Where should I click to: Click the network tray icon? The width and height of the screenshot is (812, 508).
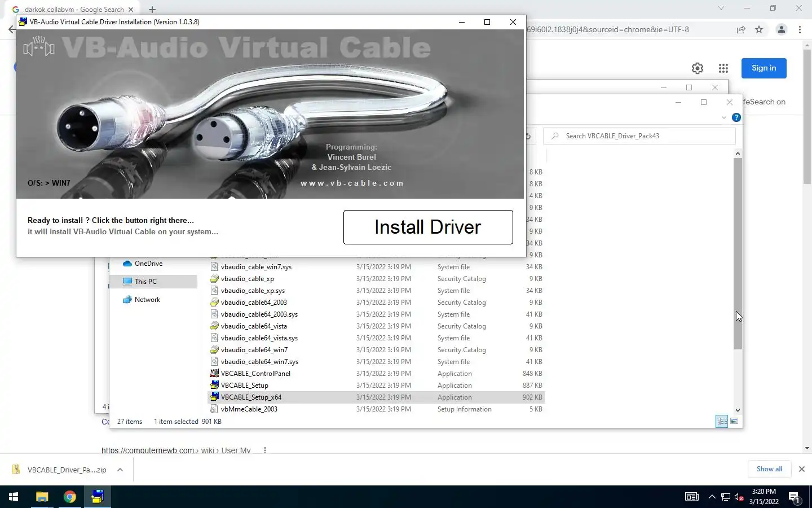click(x=726, y=497)
